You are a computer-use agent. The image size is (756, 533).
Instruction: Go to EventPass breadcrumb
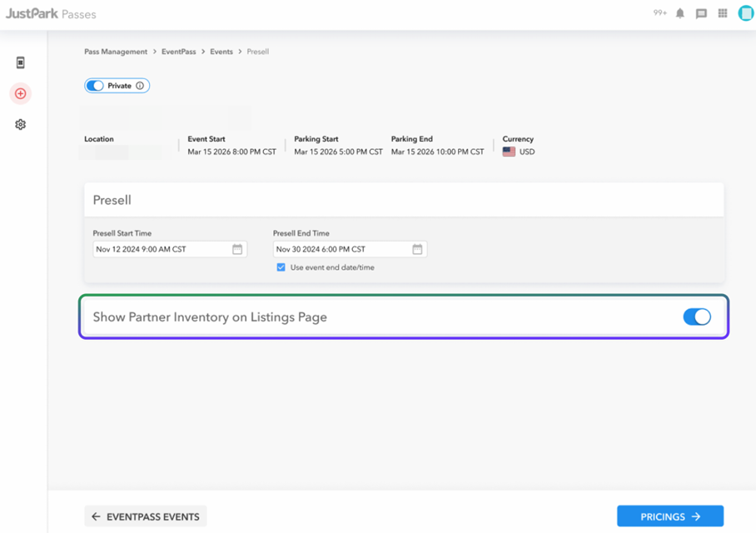178,52
